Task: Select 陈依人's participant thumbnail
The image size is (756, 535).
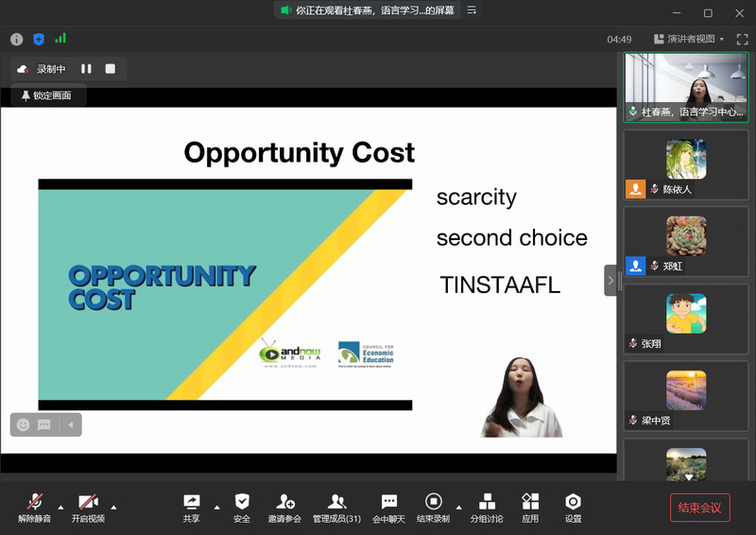Action: coord(686,164)
